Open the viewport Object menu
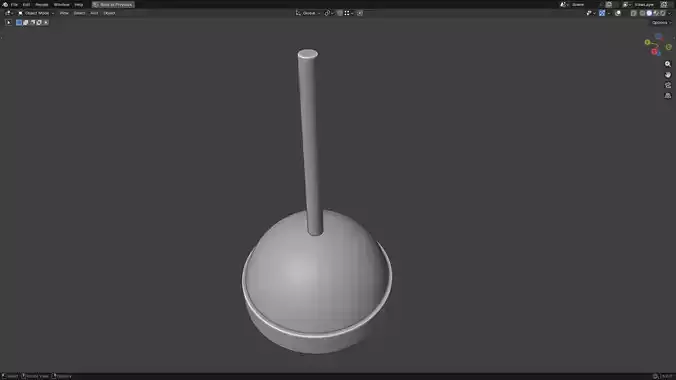Viewport: 676px width, 380px height. (x=109, y=13)
